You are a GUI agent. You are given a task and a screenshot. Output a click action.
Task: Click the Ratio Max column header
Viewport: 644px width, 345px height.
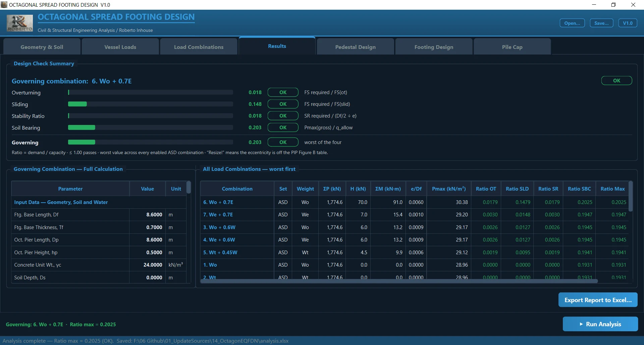(x=612, y=189)
